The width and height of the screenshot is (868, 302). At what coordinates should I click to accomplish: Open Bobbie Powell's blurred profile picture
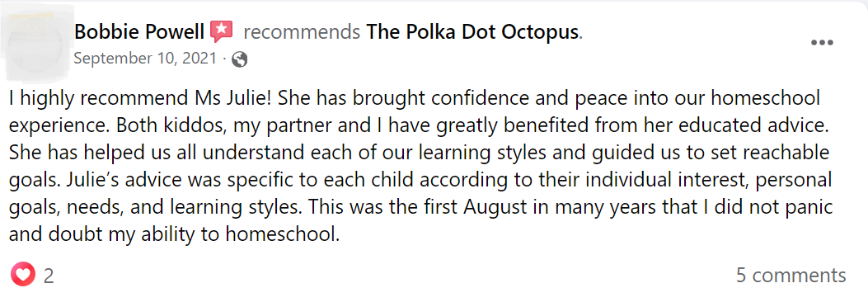click(36, 44)
